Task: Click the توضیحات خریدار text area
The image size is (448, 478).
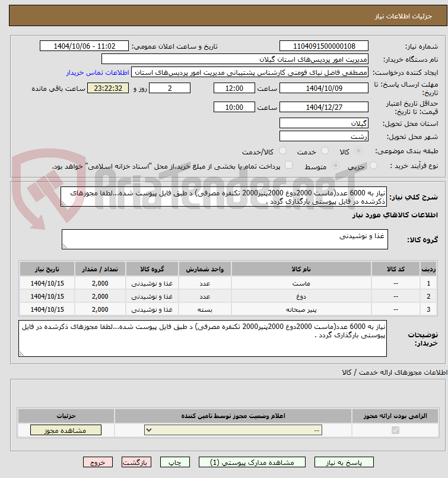Action: pos(202,338)
